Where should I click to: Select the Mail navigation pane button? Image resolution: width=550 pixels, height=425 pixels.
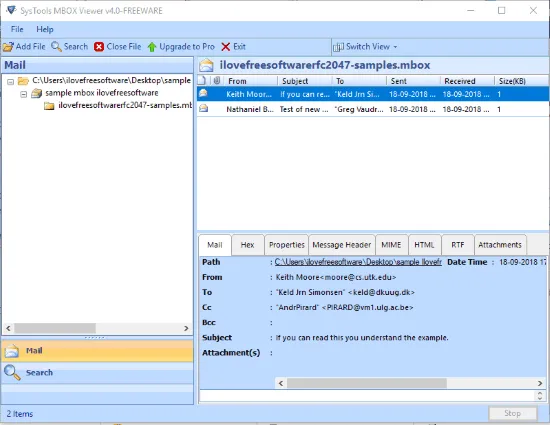click(97, 351)
